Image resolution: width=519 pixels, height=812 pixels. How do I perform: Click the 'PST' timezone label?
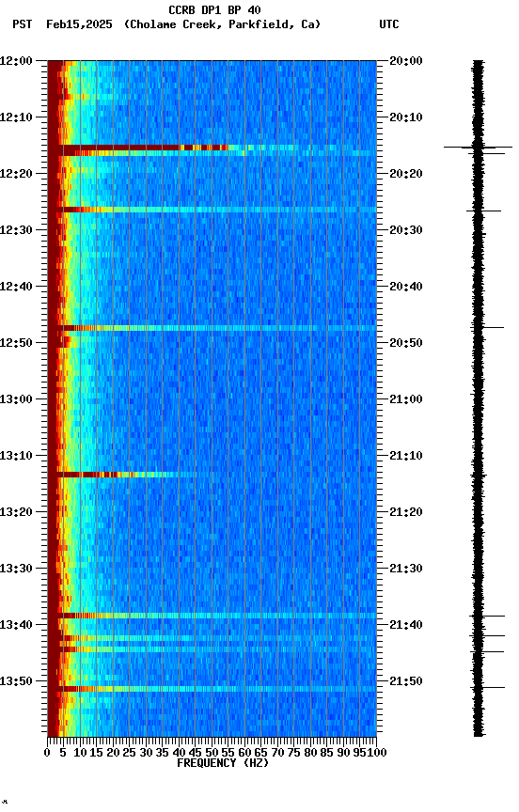(x=23, y=24)
